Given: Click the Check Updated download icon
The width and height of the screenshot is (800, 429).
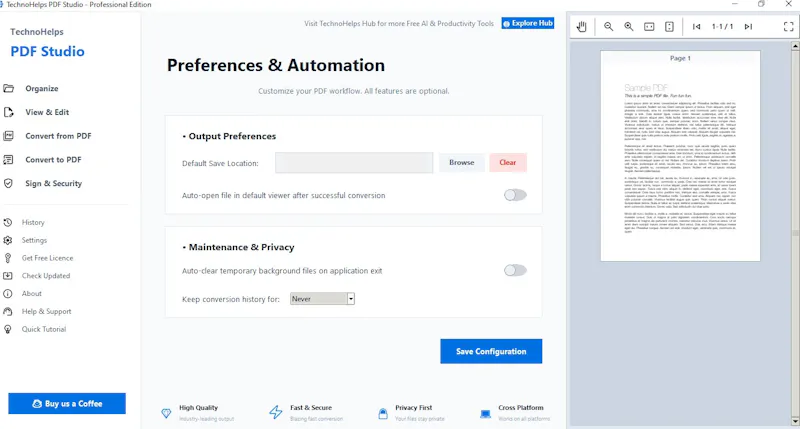Looking at the screenshot, I should (8, 276).
